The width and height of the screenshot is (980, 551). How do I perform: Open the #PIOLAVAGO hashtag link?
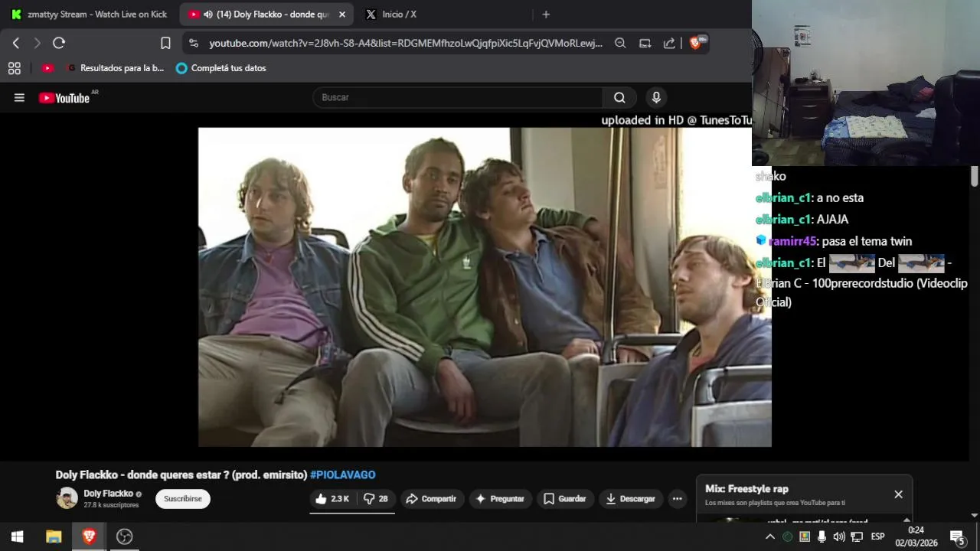[x=343, y=474]
